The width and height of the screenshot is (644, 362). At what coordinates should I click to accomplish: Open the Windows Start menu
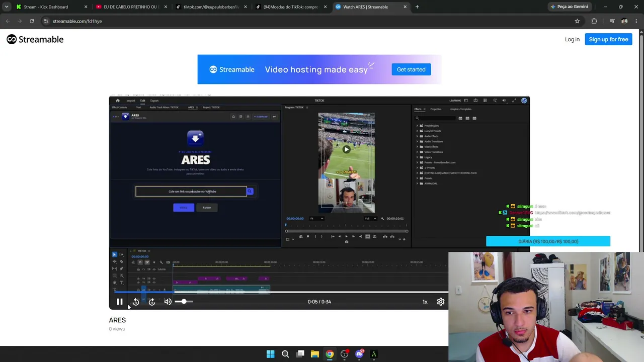click(x=270, y=354)
